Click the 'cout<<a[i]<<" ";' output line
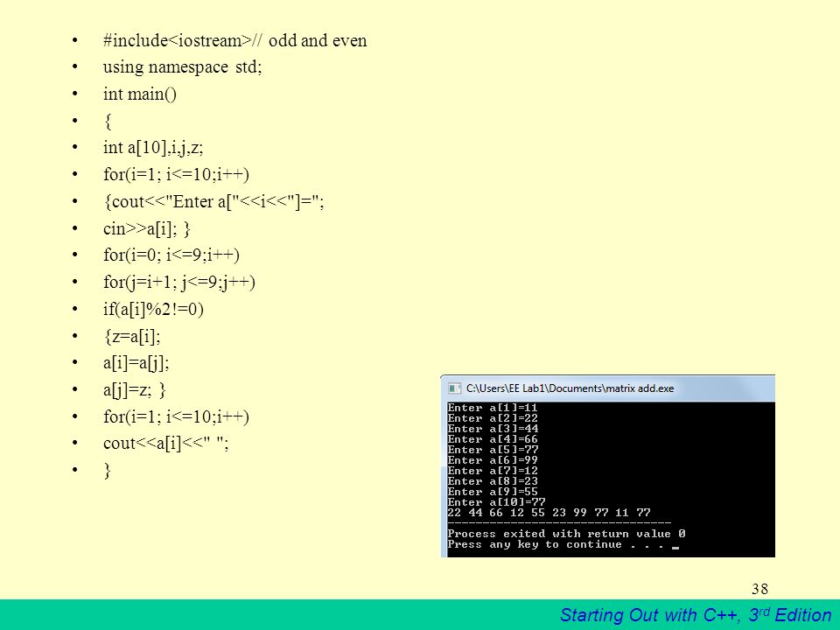840x630 pixels. tap(166, 444)
